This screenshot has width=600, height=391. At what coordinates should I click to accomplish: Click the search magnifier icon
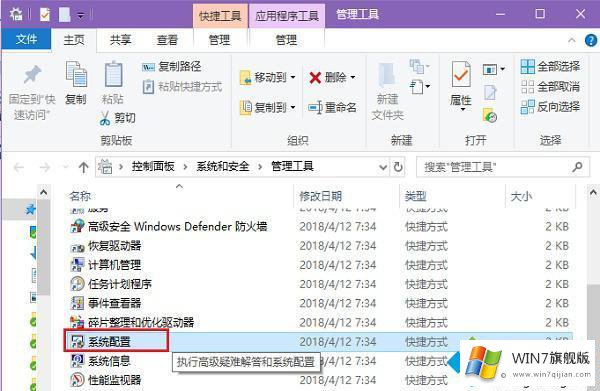pos(577,167)
